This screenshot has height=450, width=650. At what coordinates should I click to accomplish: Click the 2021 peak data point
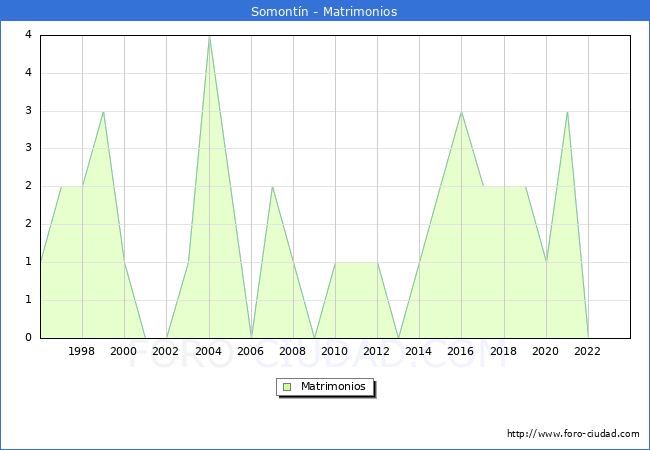point(567,111)
